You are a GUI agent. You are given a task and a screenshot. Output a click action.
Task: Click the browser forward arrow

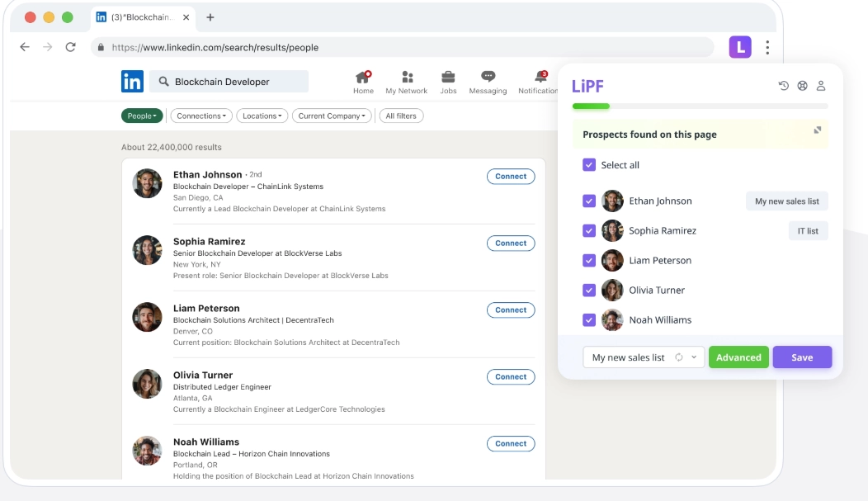pyautogui.click(x=48, y=47)
